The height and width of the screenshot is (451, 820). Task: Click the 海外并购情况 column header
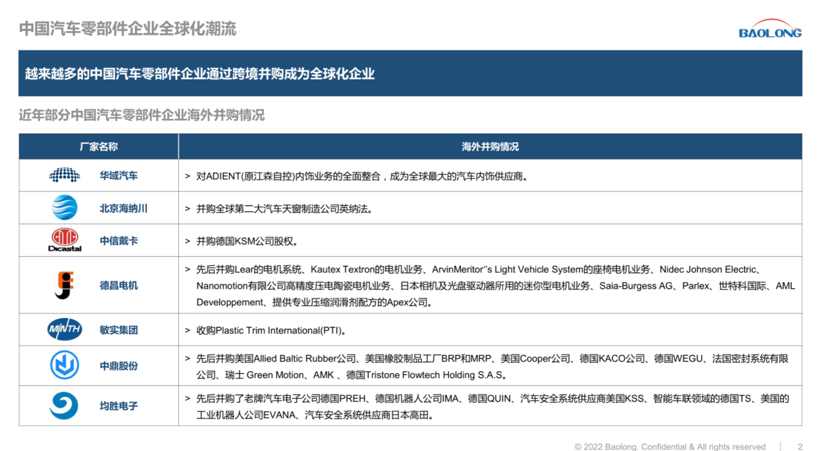pyautogui.click(x=490, y=146)
